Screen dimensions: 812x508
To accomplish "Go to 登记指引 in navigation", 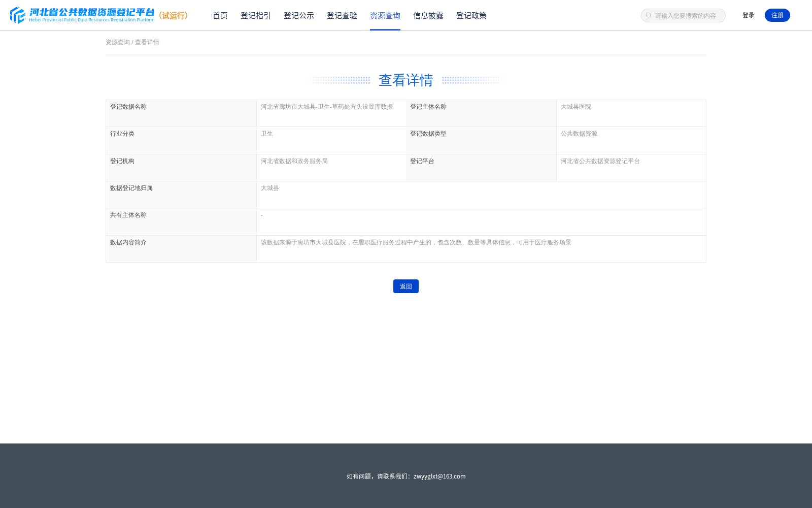I will [x=256, y=16].
